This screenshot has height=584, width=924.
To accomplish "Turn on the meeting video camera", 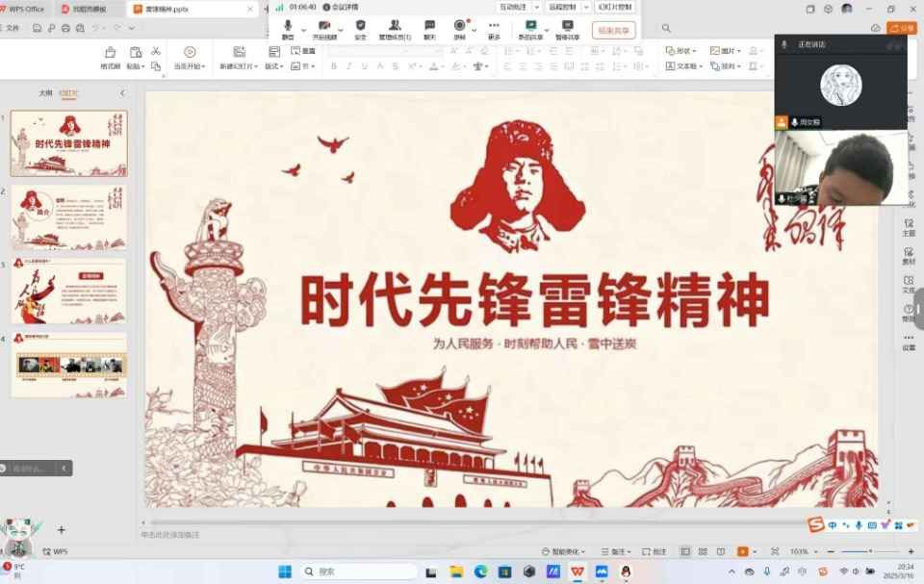I will point(324,26).
